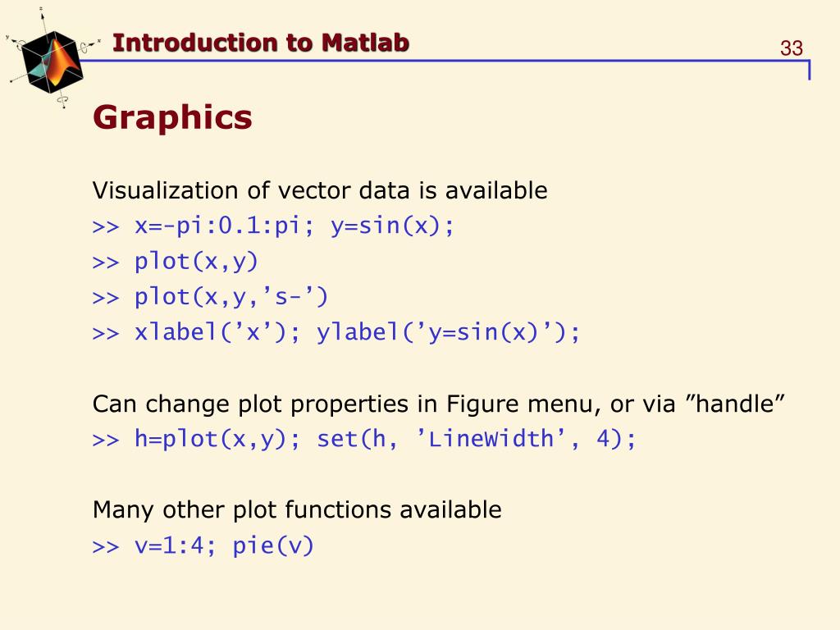Click the Graphics slide title
The image size is (840, 630).
172,116
